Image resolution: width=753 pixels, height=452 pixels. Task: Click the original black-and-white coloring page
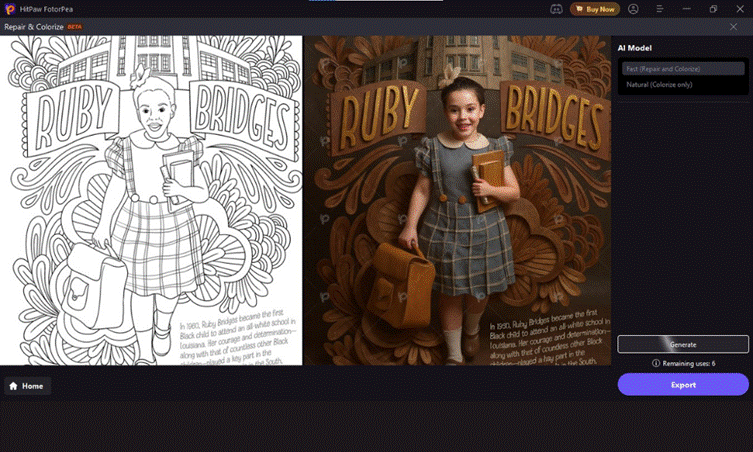click(151, 200)
